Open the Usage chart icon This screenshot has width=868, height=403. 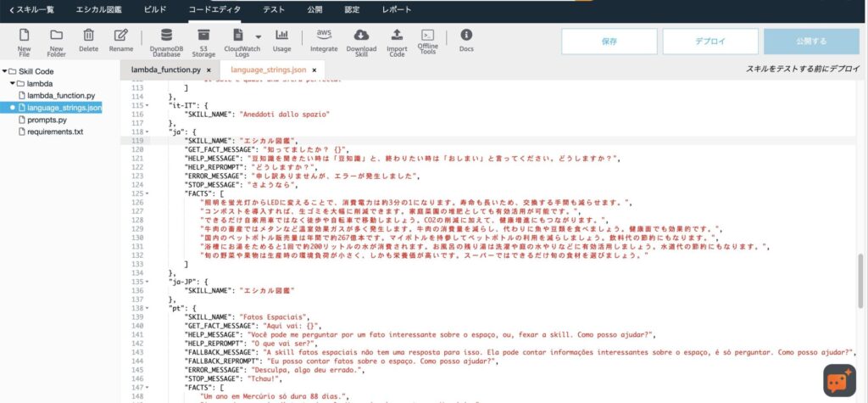pos(281,36)
